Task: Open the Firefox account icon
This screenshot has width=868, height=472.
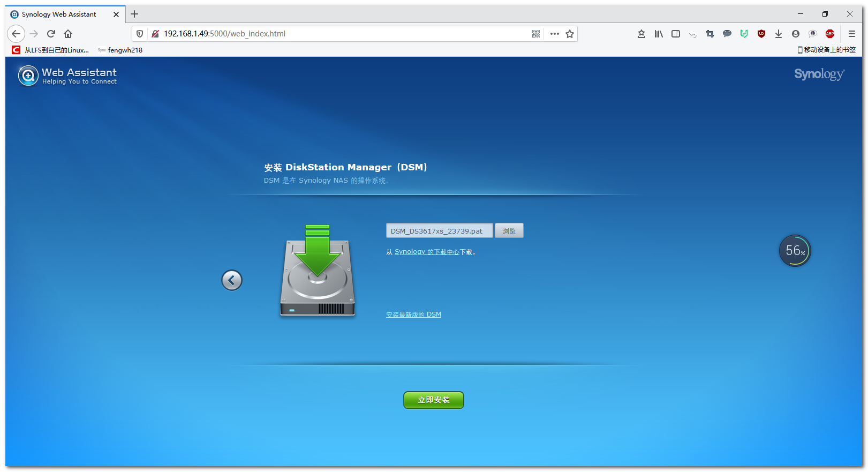Action: coord(796,34)
